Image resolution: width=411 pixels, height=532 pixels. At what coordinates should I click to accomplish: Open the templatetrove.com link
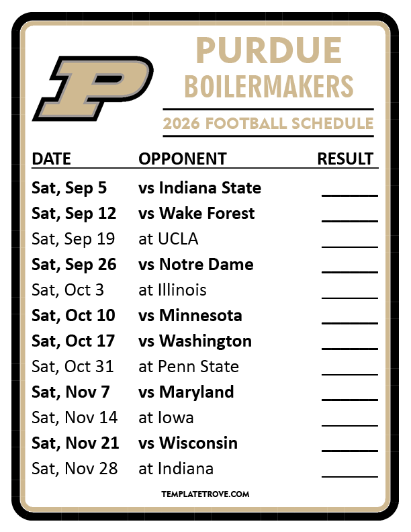coord(205,494)
